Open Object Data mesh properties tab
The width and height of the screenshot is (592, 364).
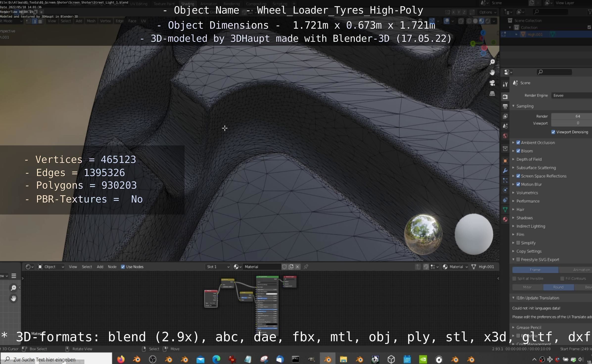[x=505, y=210]
